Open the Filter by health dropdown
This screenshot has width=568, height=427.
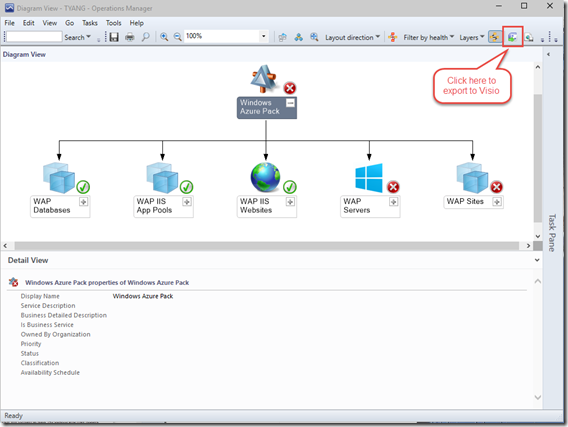tap(429, 37)
